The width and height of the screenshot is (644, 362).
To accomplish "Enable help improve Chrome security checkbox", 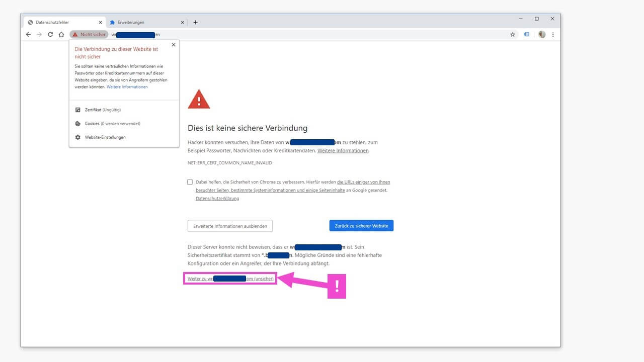I will tap(190, 182).
